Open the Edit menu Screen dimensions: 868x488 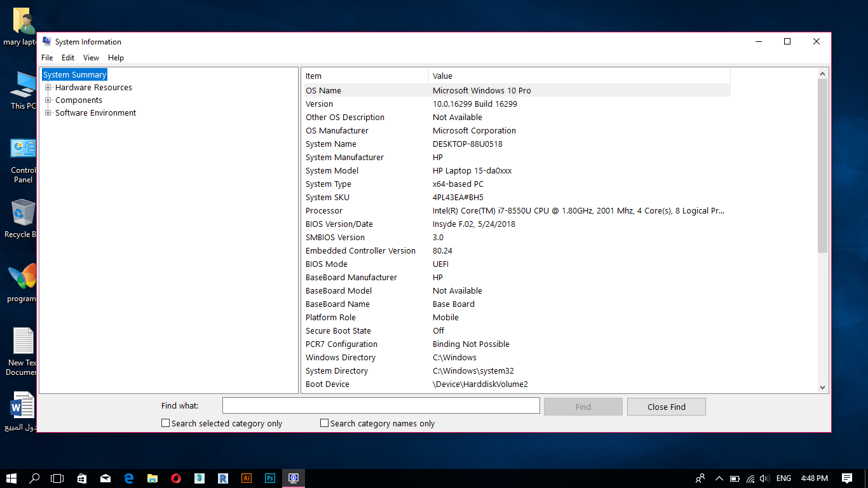point(68,58)
